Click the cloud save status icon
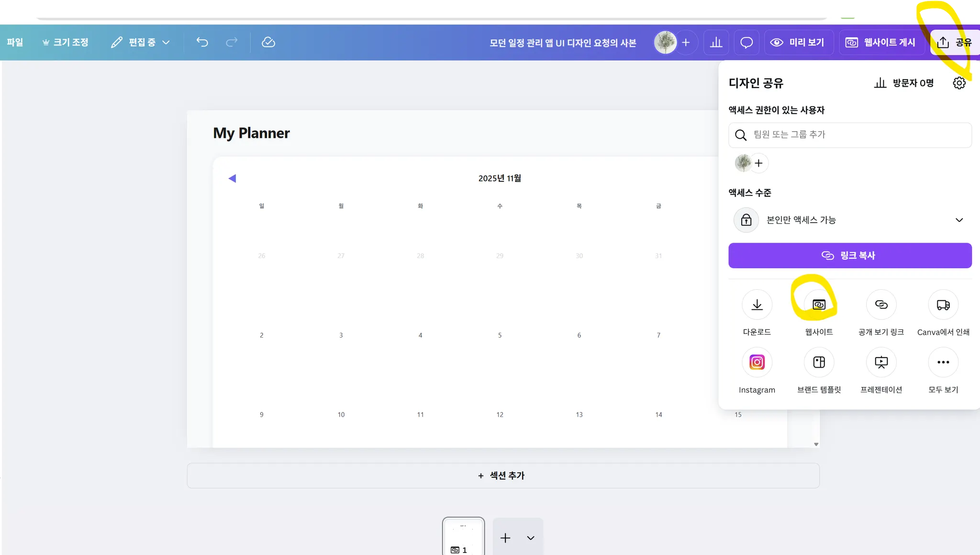Screen dimensions: 980x555 268,42
